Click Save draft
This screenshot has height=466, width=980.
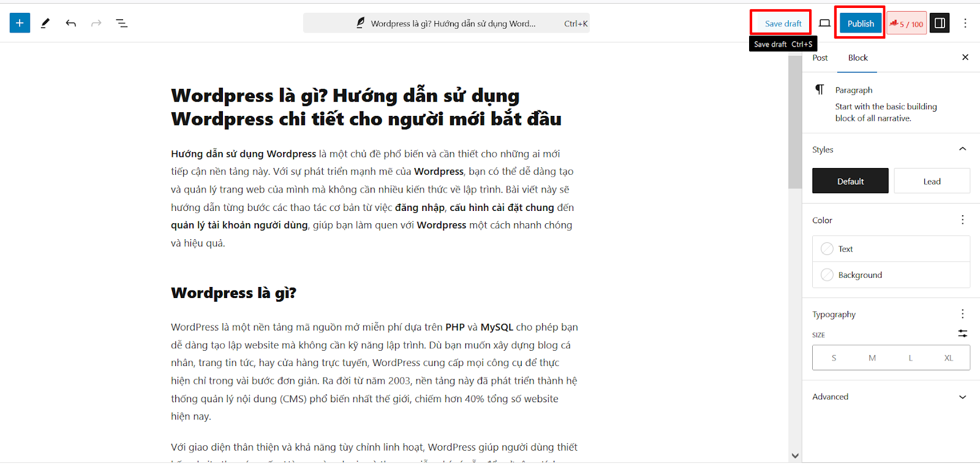pos(783,23)
